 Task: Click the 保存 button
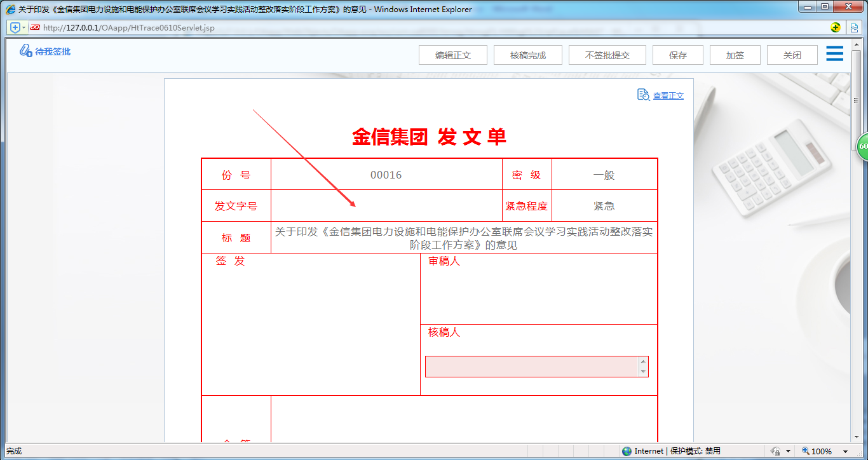point(677,55)
